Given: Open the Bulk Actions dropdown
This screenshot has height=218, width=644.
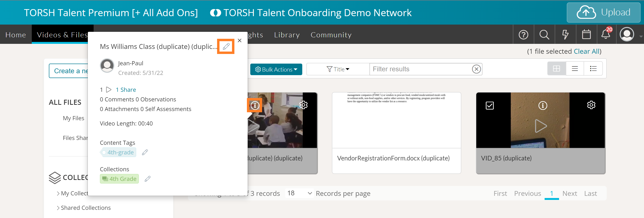Looking at the screenshot, I should [x=276, y=69].
